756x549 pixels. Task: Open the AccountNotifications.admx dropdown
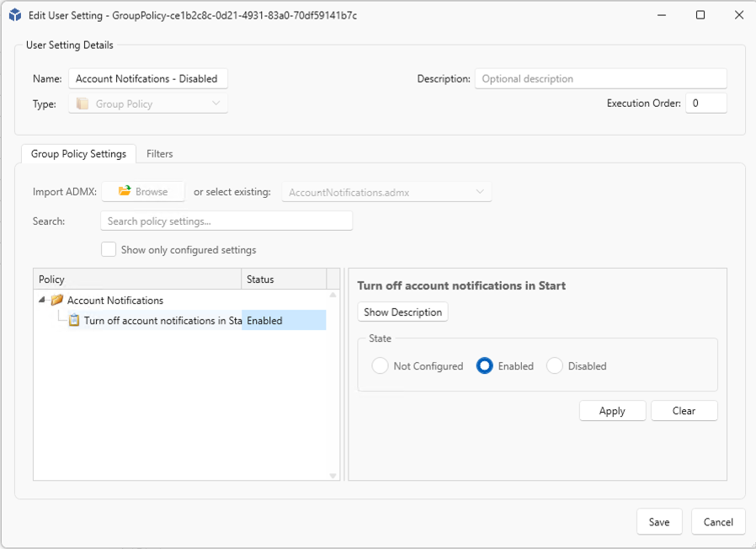386,192
